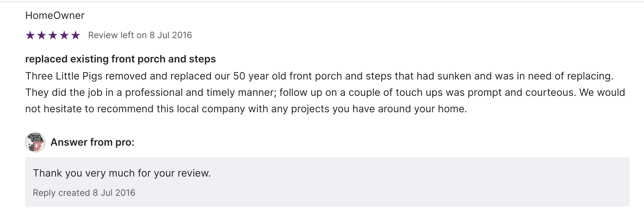The width and height of the screenshot is (644, 210).
Task: Click the fourth purple rating star
Action: tap(64, 35)
